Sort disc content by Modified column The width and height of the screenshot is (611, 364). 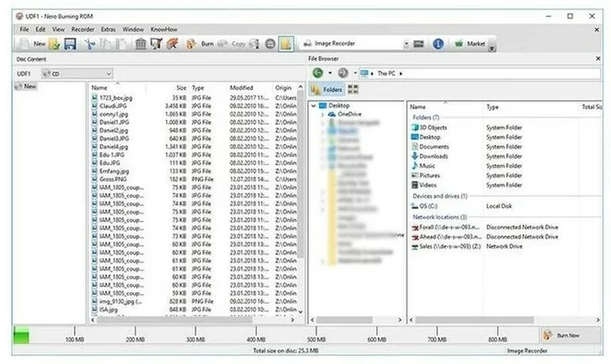(x=241, y=88)
